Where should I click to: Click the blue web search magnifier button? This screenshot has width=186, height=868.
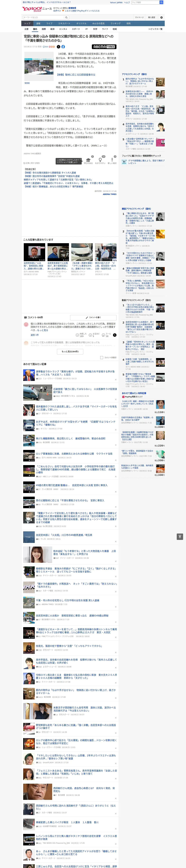coord(161,2)
